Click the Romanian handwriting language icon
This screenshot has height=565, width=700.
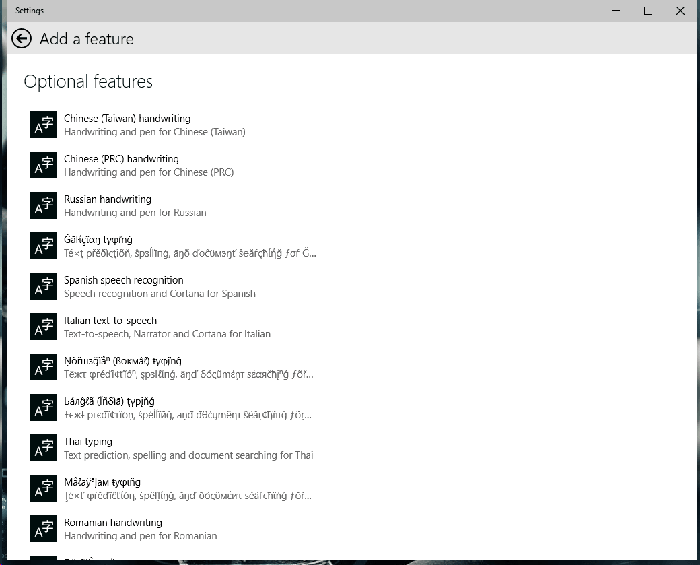tap(44, 529)
